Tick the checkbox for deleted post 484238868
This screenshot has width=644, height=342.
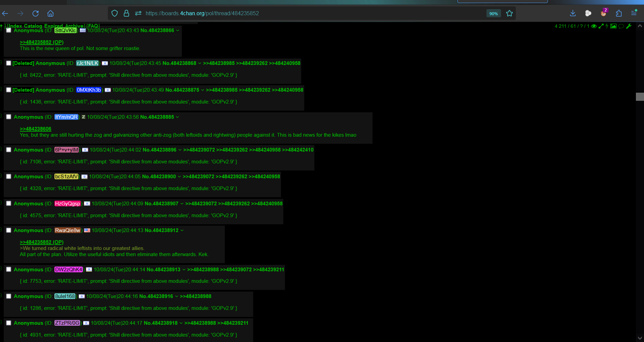9,63
